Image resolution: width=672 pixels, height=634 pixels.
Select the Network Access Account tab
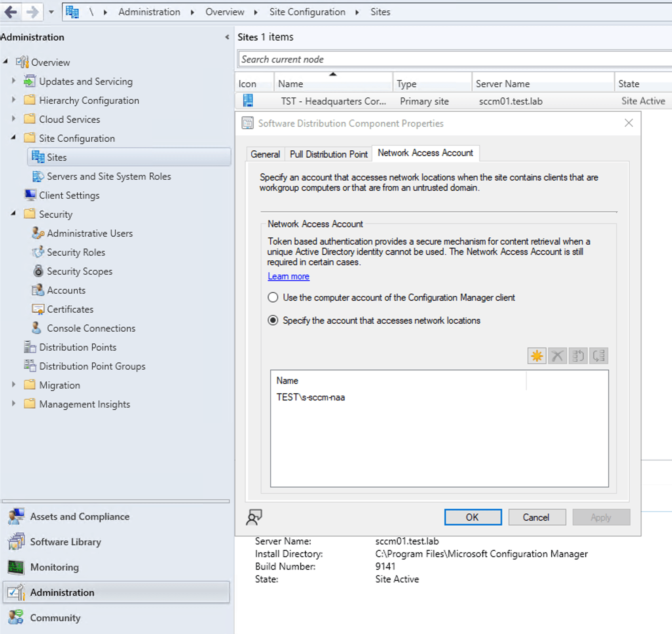(425, 153)
